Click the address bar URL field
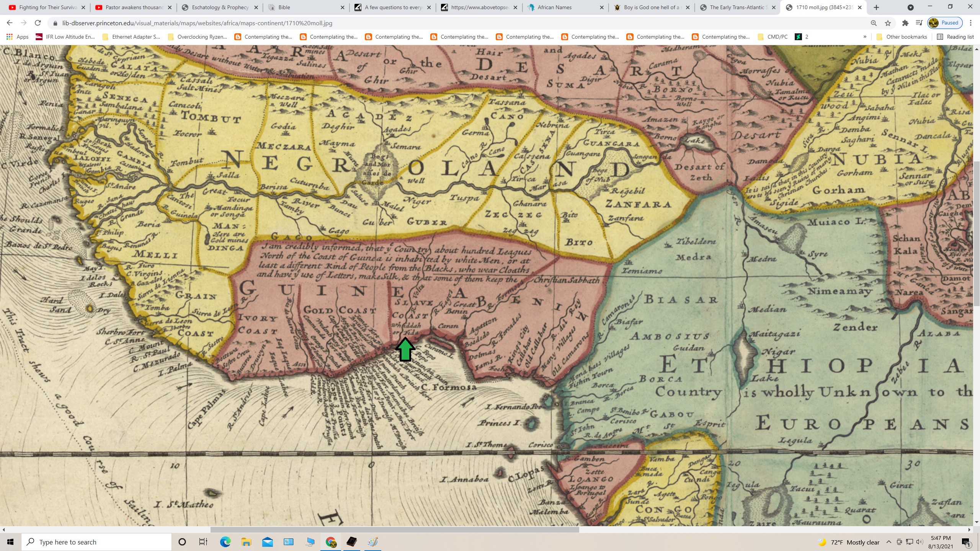The image size is (980, 551). [459, 23]
